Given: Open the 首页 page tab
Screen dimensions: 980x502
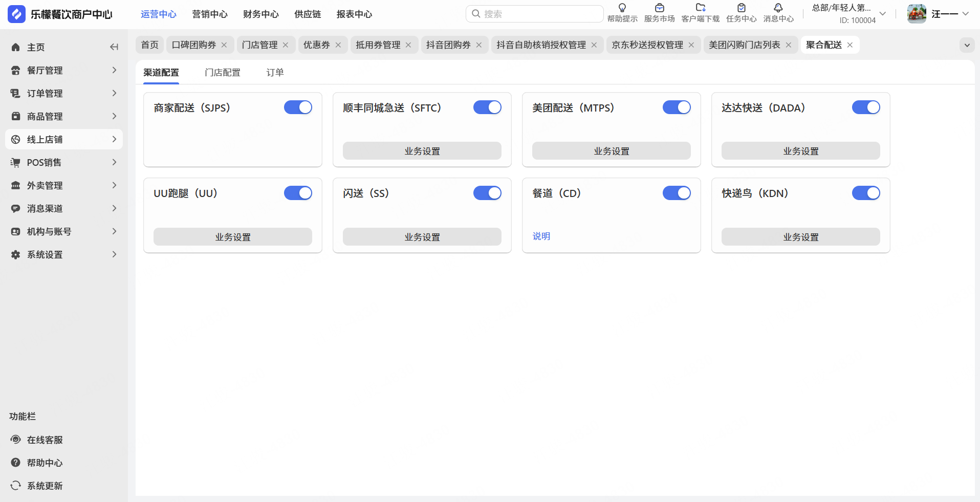Looking at the screenshot, I should click(x=150, y=45).
